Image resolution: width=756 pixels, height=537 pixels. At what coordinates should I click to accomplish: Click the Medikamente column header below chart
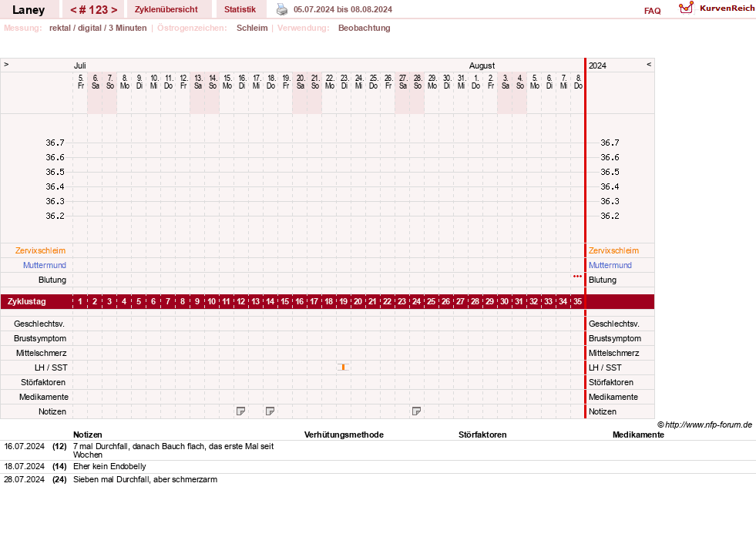[638, 435]
